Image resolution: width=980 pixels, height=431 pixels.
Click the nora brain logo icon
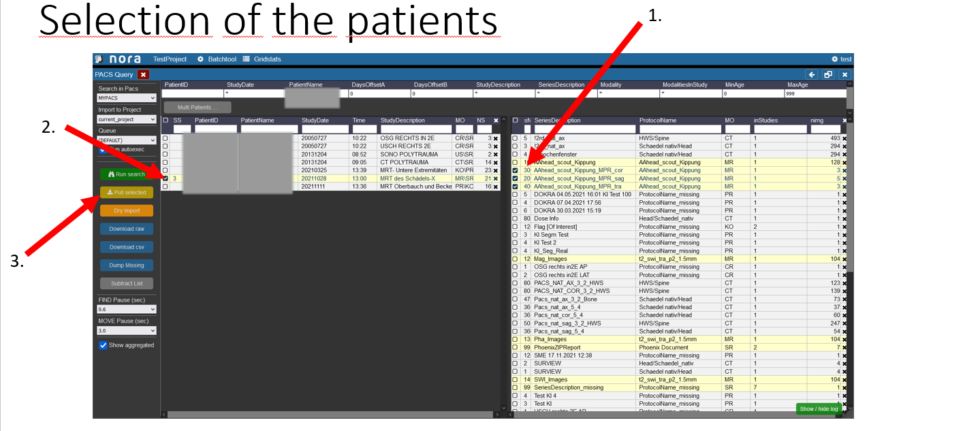[99, 59]
